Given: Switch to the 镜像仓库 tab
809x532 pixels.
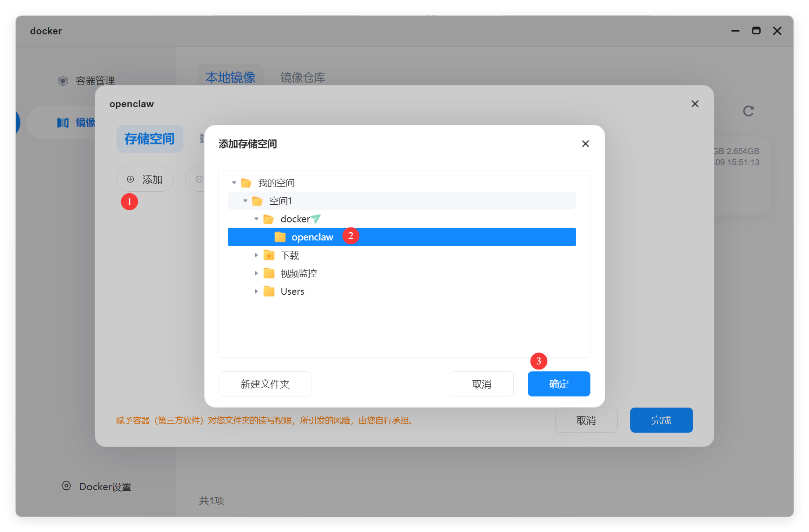Looking at the screenshot, I should tap(303, 78).
